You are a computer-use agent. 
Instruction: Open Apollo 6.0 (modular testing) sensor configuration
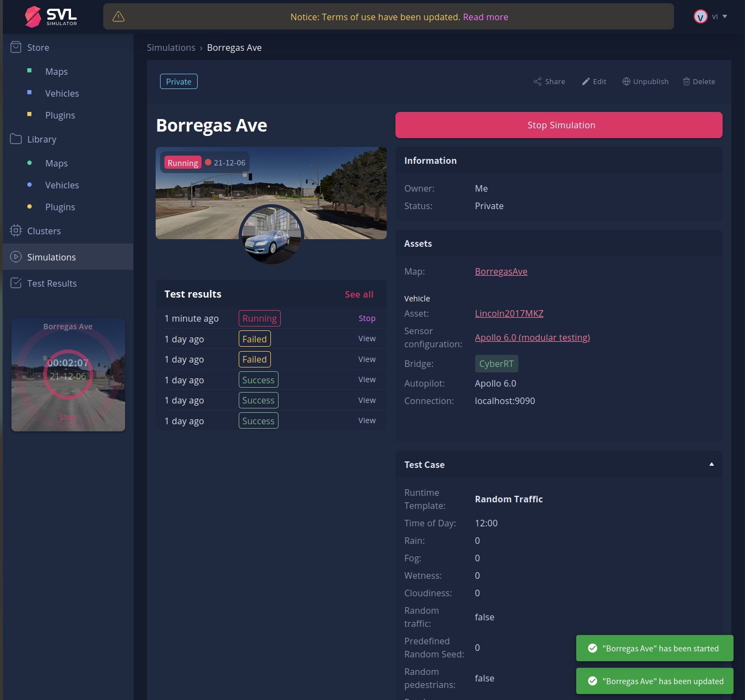(x=533, y=337)
